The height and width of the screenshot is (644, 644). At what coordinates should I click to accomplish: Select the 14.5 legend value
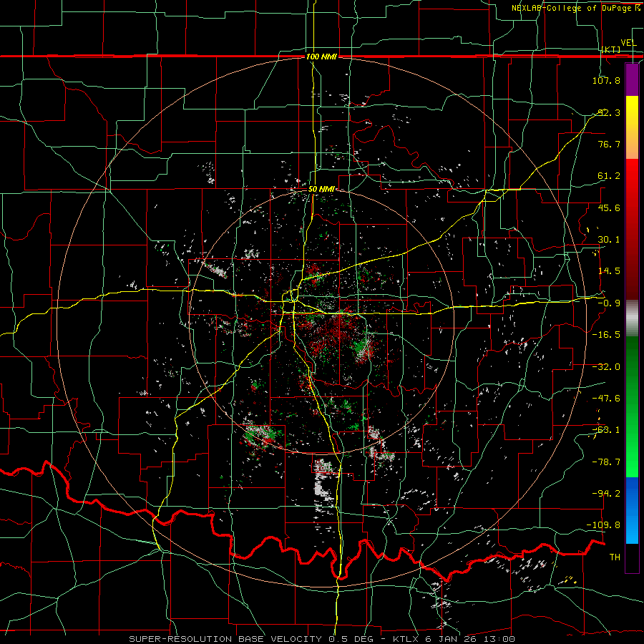tap(609, 271)
